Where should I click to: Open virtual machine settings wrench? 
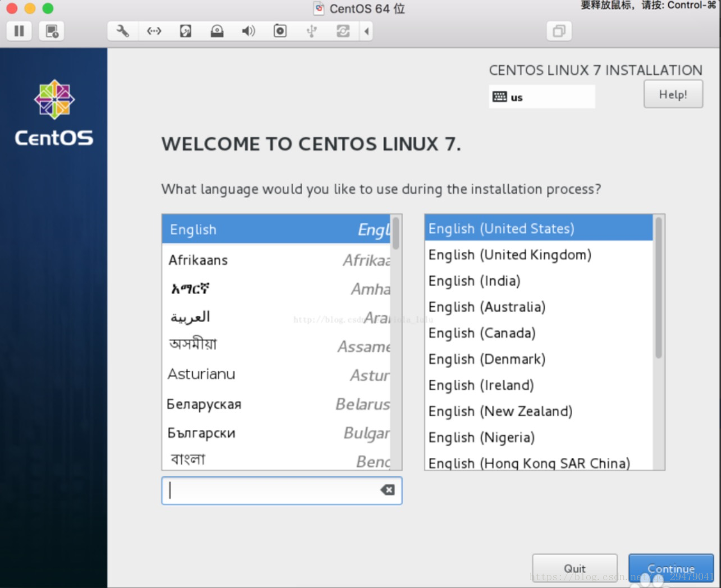pyautogui.click(x=122, y=31)
